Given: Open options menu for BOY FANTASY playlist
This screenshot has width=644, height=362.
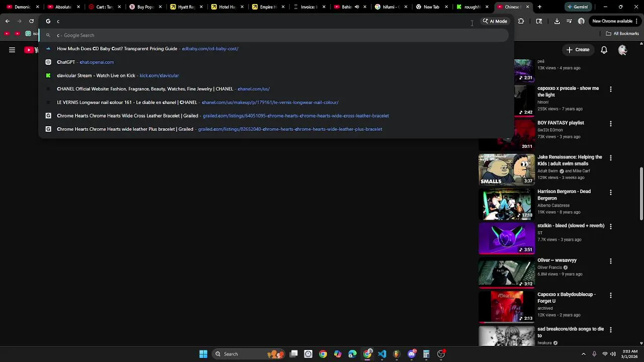Looking at the screenshot, I should [611, 124].
